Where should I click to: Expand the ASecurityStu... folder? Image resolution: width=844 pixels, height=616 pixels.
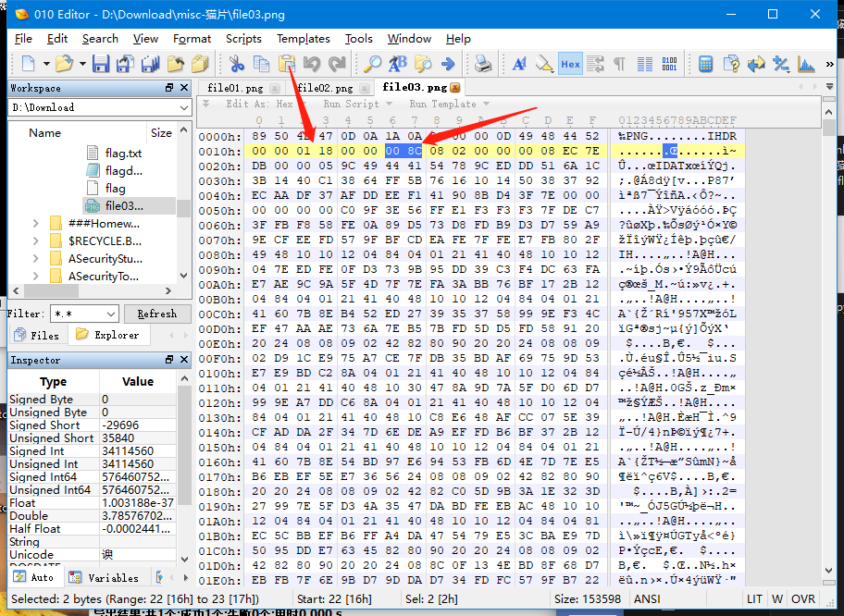pyautogui.click(x=35, y=259)
